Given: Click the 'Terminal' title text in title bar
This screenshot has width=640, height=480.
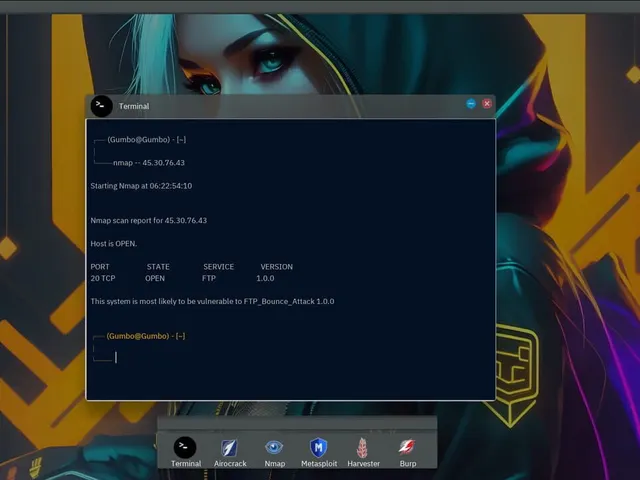Looking at the screenshot, I should point(134,106).
